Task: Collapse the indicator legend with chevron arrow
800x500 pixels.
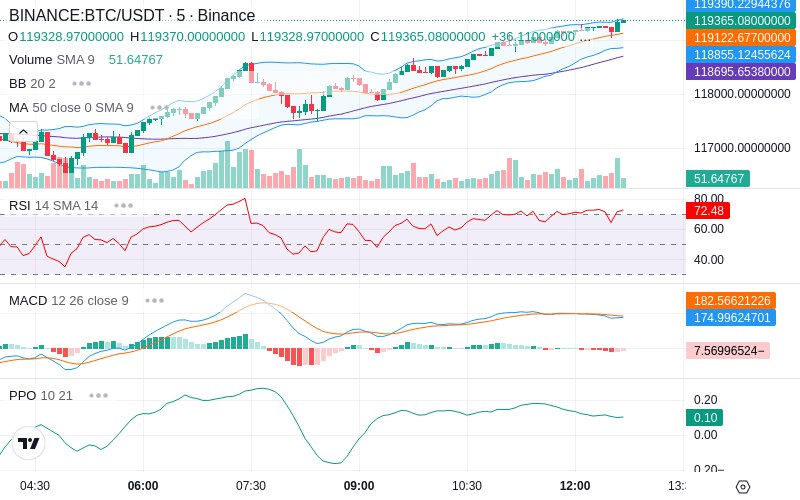Action: click(x=23, y=132)
